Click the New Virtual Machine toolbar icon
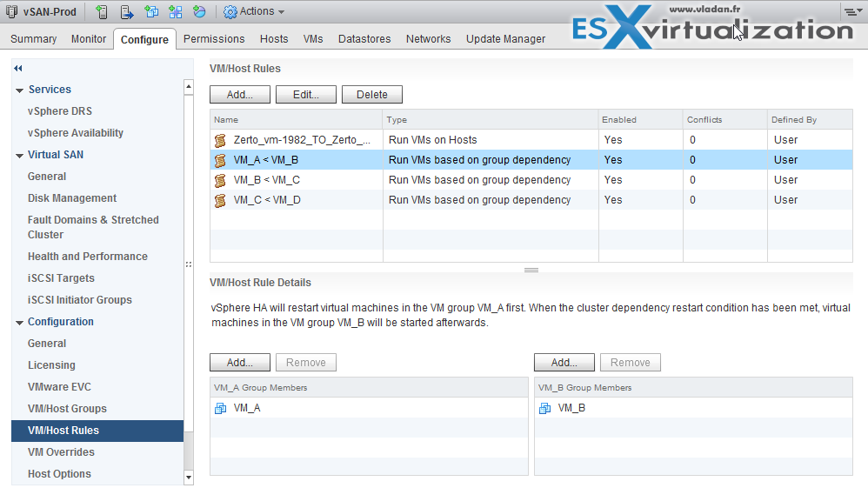The height and width of the screenshot is (488, 868). 151,11
